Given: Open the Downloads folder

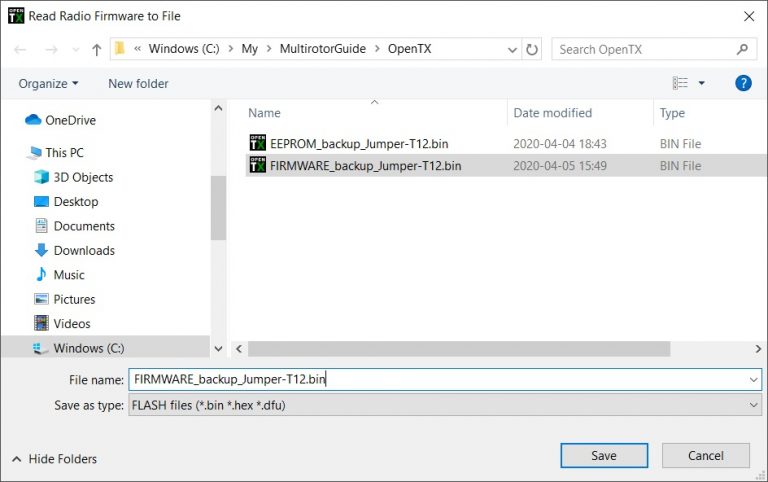Looking at the screenshot, I should click(x=84, y=251).
